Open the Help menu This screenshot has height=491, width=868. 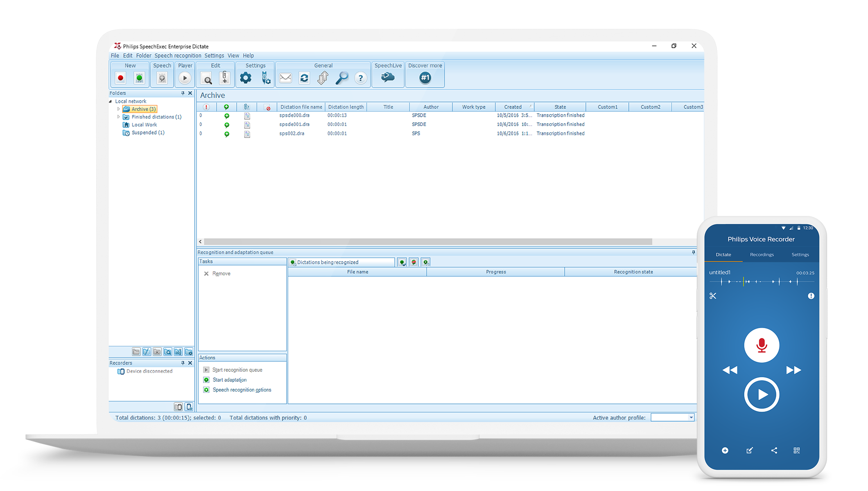point(248,56)
